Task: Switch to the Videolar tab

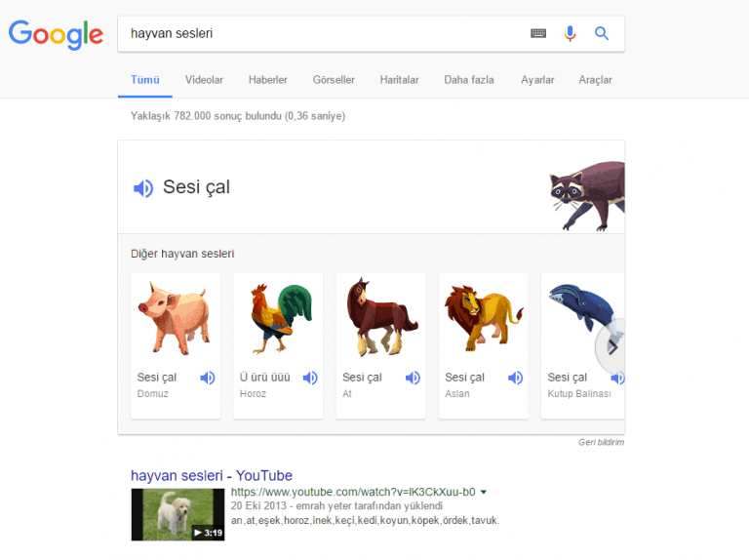Action: [x=204, y=80]
